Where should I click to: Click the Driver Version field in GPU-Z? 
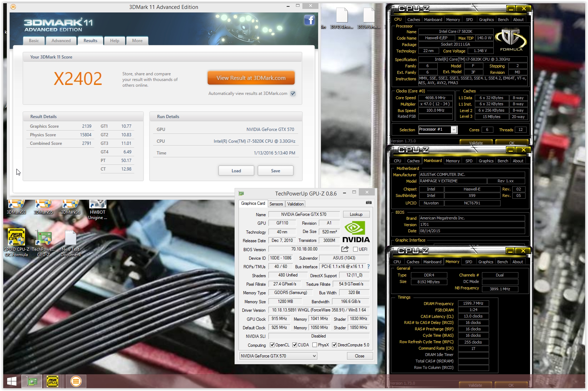coord(318,310)
